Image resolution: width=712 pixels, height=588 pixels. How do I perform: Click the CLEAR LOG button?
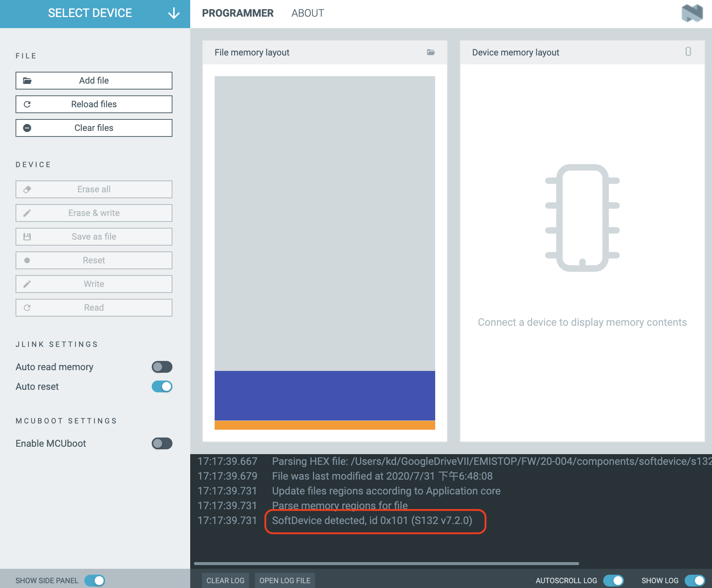pos(226,580)
